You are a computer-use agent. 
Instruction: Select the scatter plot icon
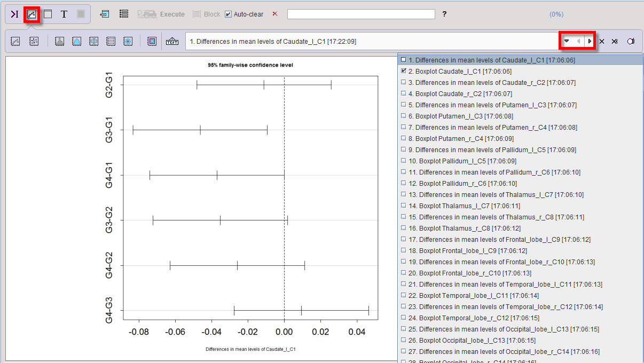coord(34,41)
